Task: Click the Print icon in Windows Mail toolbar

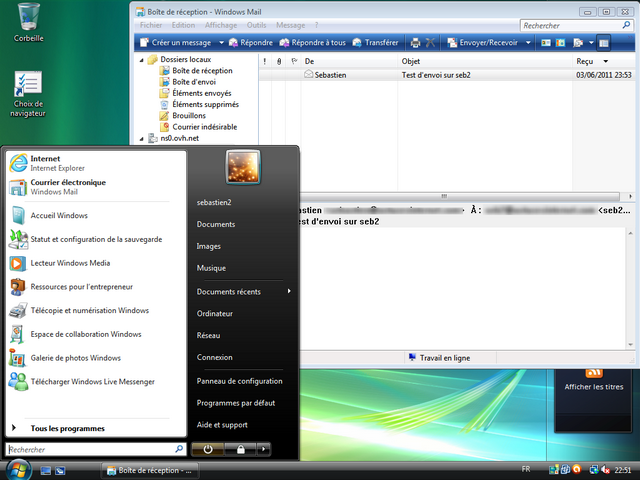Action: pyautogui.click(x=415, y=42)
